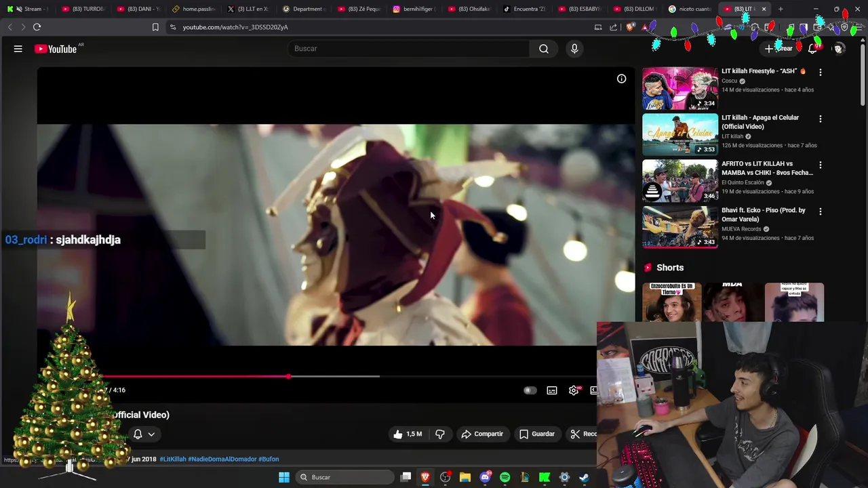The height and width of the screenshot is (488, 868).
Task: Open the YouTube notifications bell
Action: [x=813, y=49]
